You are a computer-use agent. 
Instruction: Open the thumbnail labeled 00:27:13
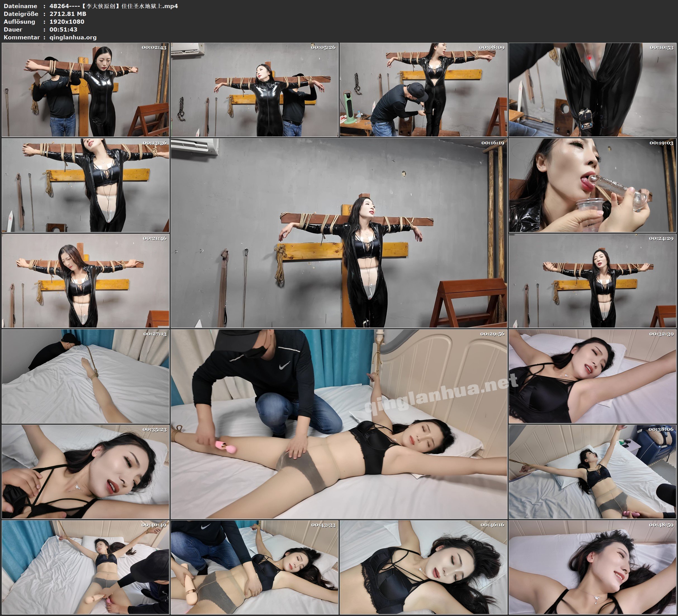85,376
